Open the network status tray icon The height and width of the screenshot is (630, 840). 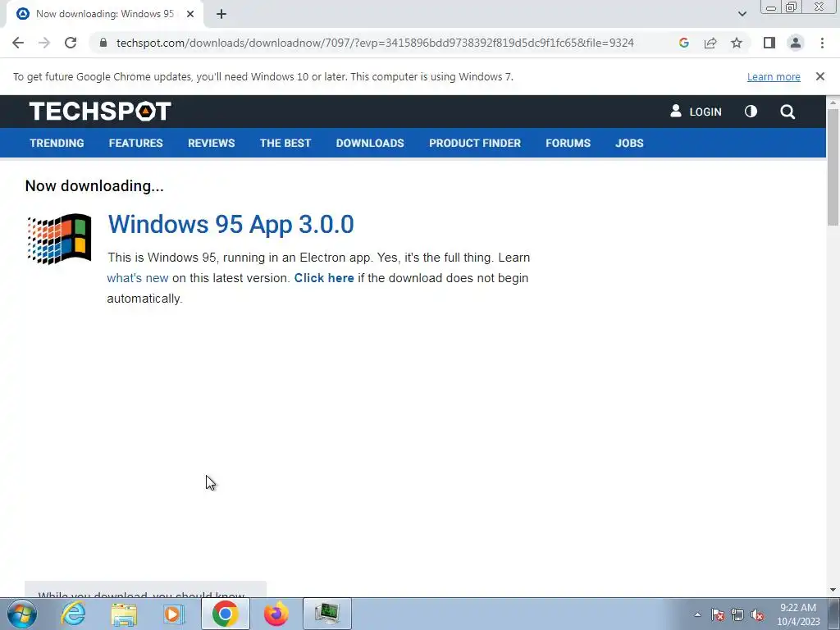(x=737, y=614)
